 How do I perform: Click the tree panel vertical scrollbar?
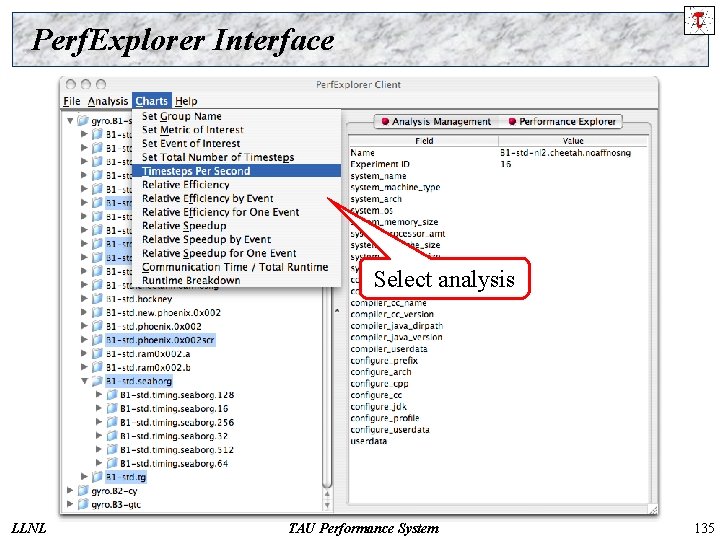point(327,386)
